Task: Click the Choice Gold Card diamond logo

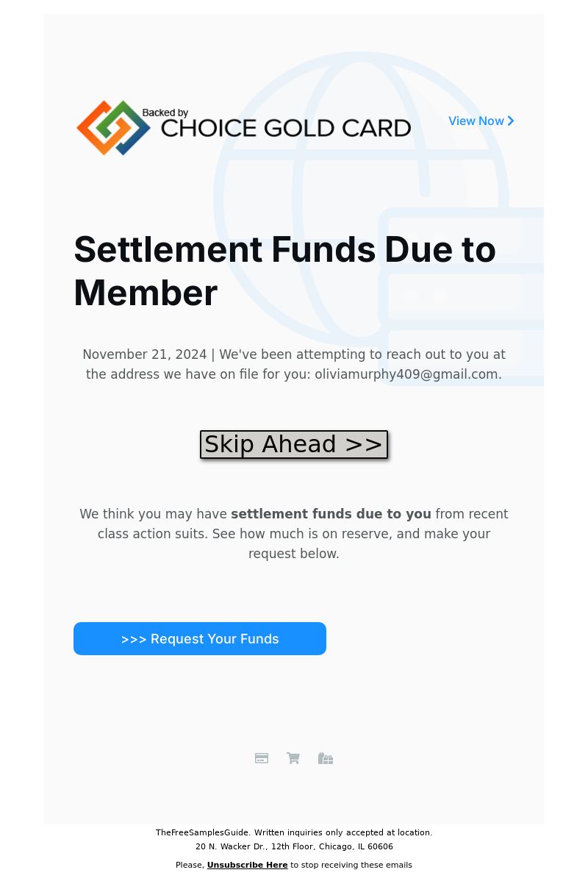Action: pyautogui.click(x=114, y=128)
